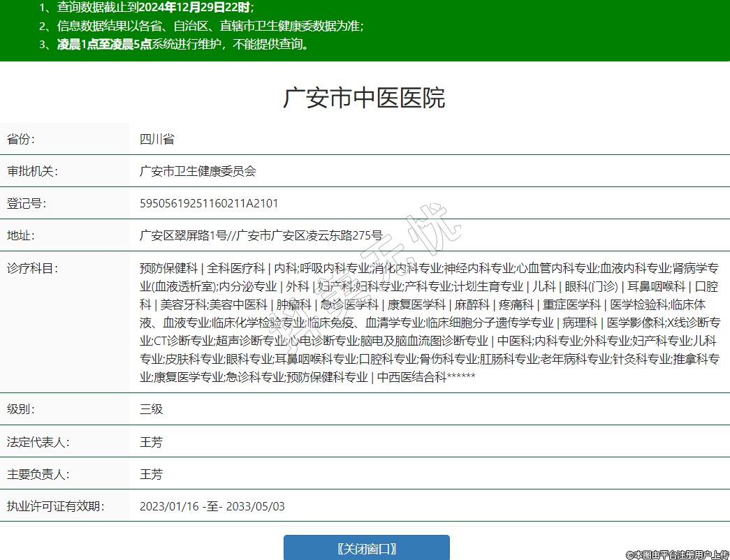Select the 登记号 row label
The image size is (730, 560).
tap(26, 203)
